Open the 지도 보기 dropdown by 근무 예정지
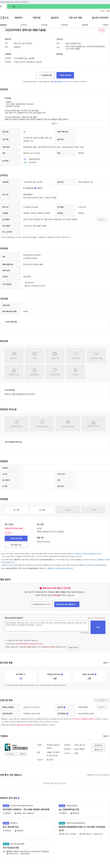This screenshot has width=110, height=868. [102, 219]
